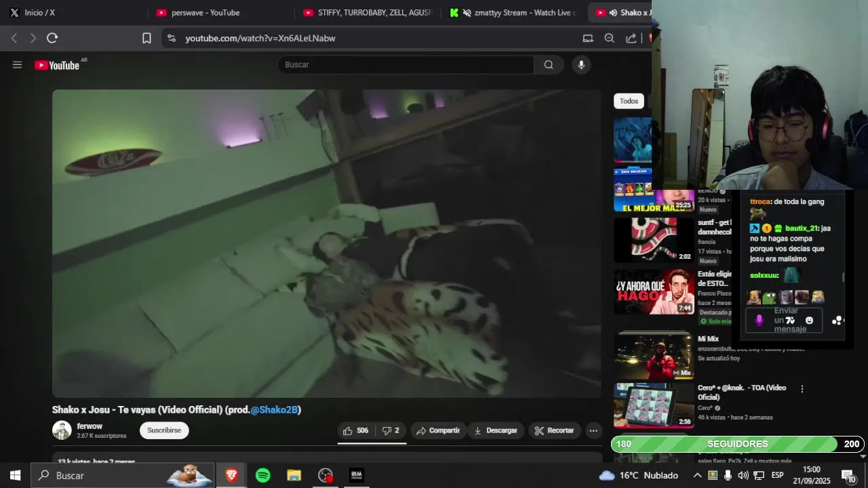Go forward in the browser
The height and width of the screenshot is (488, 868).
[x=33, y=38]
